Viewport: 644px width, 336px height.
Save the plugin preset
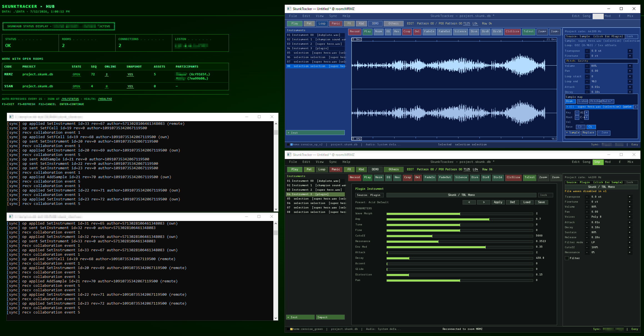pos(541,202)
